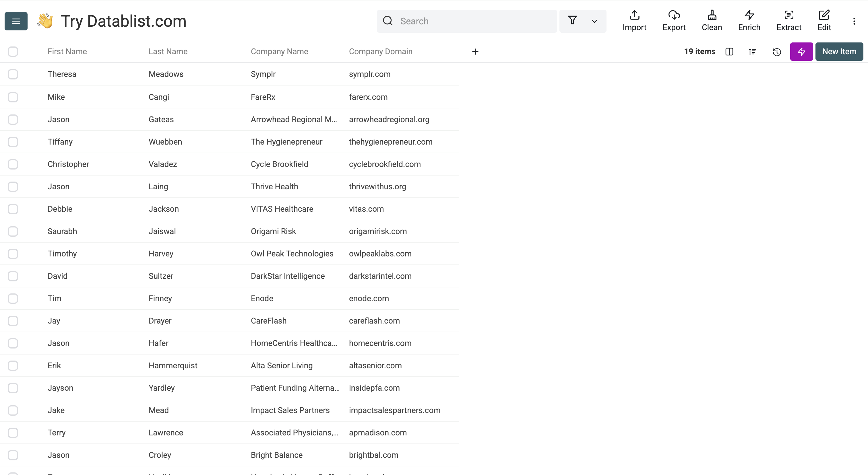Image resolution: width=868 pixels, height=475 pixels.
Task: Check the Saurabh Jaiswal row
Action: point(13,231)
